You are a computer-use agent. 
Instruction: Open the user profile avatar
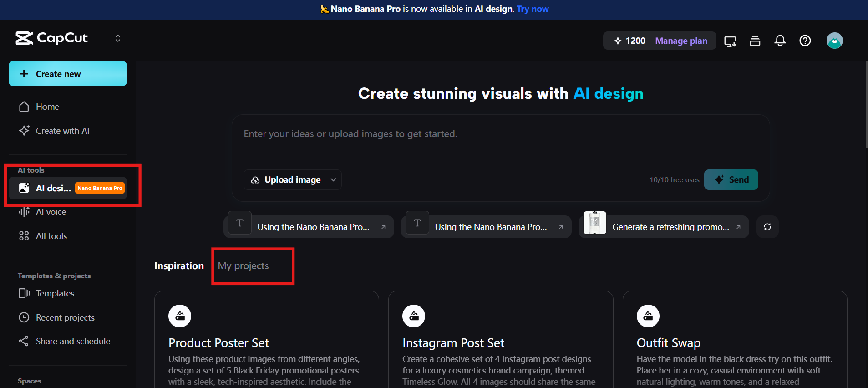[835, 41]
